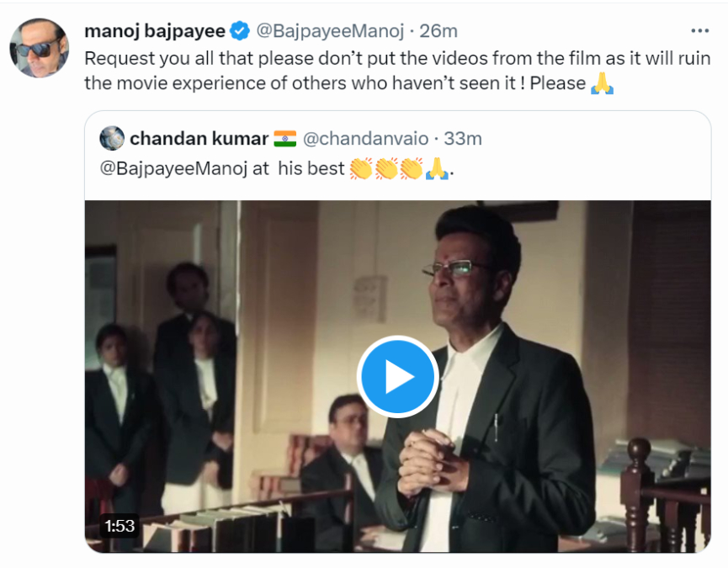Click chandan kumar's small profile avatar
Screen dimensions: 728x568
112,138
